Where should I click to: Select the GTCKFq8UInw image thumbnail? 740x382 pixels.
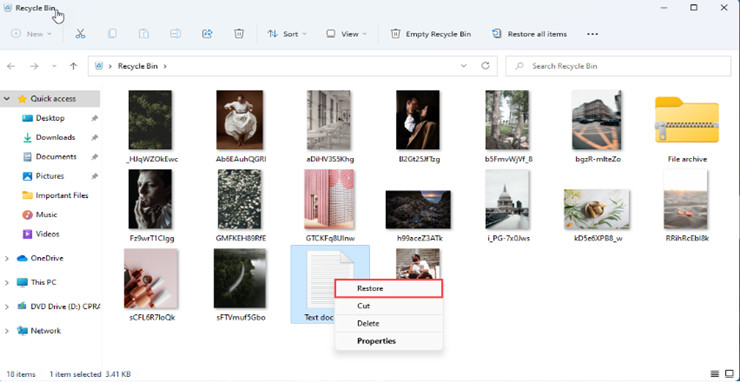[329, 199]
